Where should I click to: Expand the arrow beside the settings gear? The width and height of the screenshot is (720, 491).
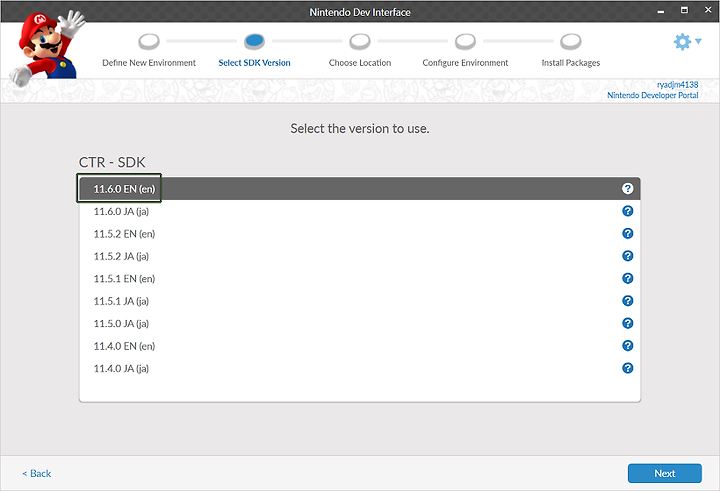(x=698, y=41)
